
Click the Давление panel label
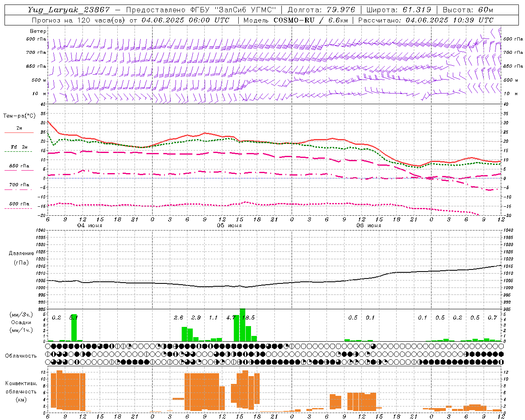tap(21, 253)
